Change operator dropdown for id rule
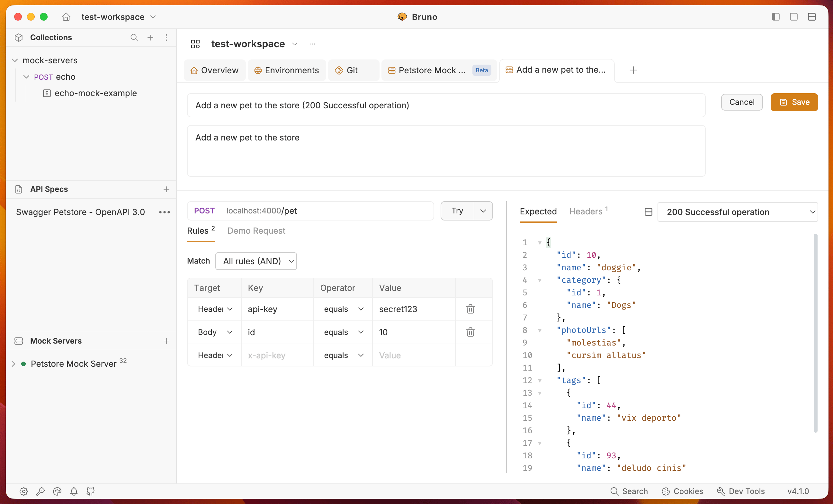 pos(343,332)
